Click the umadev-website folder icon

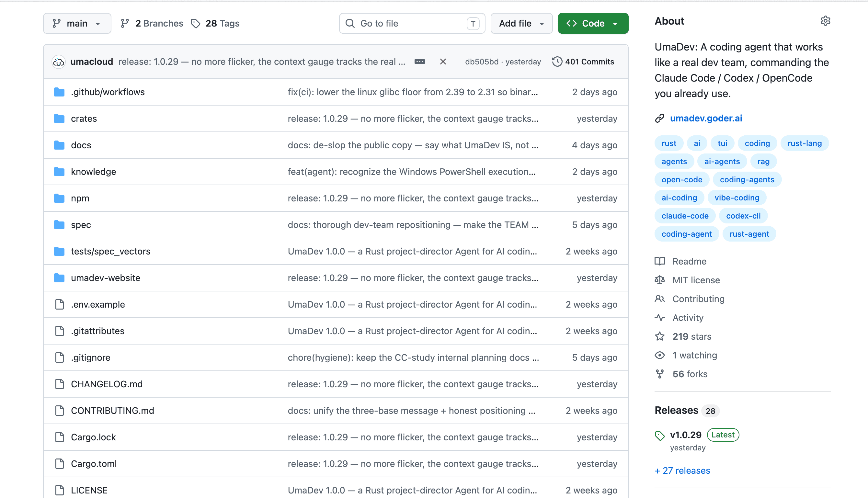59,278
